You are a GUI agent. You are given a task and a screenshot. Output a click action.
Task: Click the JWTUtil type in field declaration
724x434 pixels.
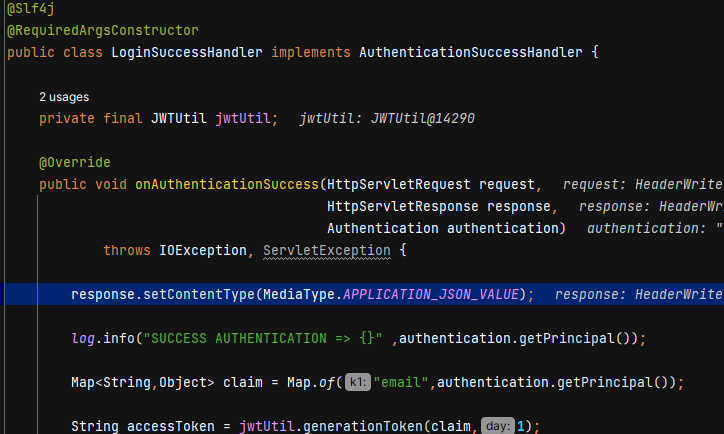(x=178, y=118)
